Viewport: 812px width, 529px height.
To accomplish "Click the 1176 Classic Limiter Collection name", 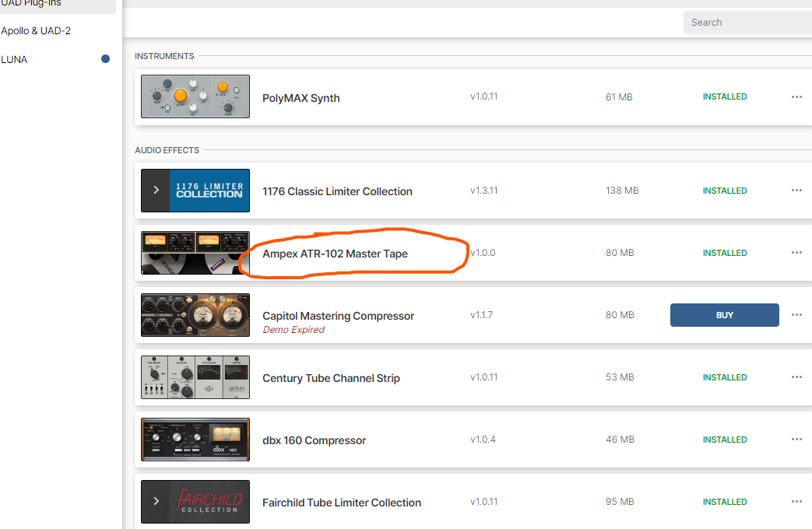I will (x=337, y=191).
